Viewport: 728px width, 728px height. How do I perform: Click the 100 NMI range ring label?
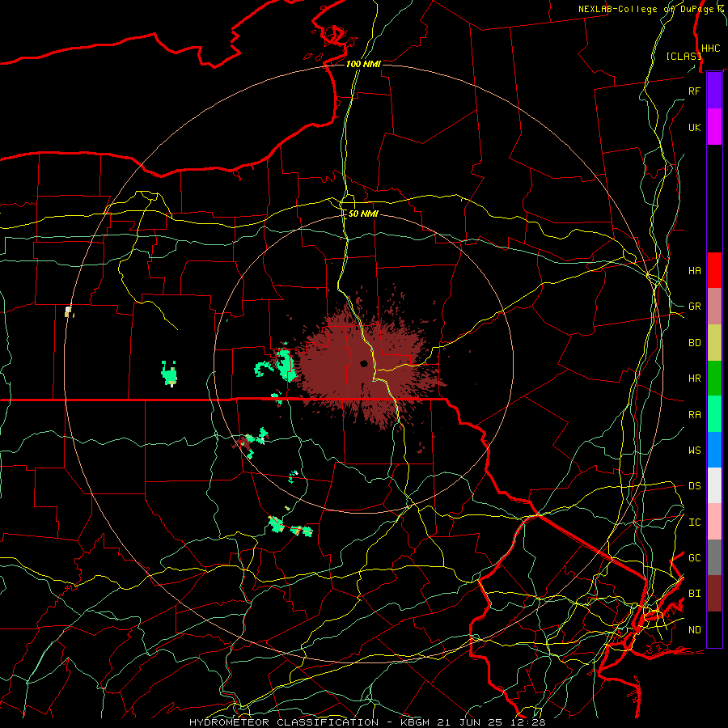click(363, 64)
